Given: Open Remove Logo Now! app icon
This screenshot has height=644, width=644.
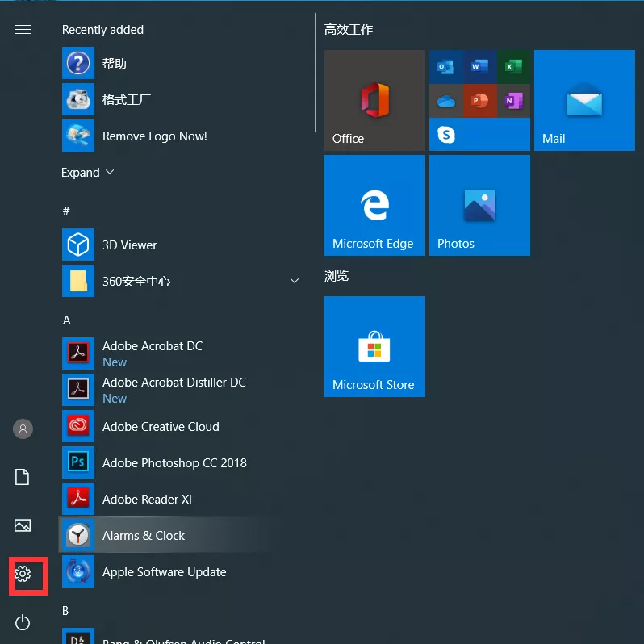Looking at the screenshot, I should (x=78, y=136).
